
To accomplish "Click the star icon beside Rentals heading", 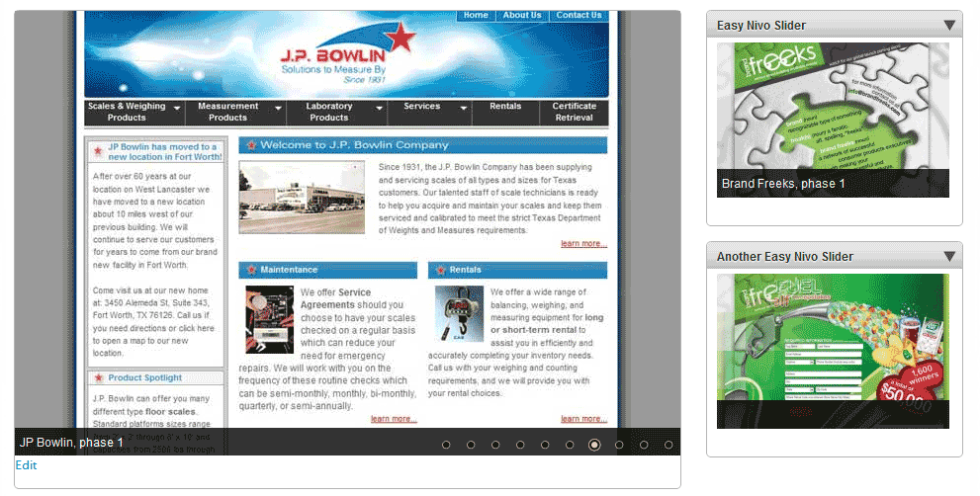I will click(x=440, y=270).
